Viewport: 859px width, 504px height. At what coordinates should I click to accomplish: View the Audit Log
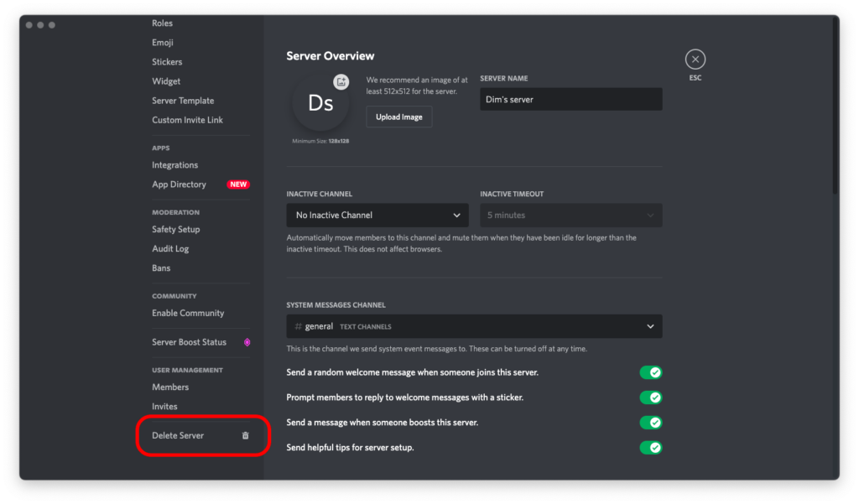pos(170,249)
